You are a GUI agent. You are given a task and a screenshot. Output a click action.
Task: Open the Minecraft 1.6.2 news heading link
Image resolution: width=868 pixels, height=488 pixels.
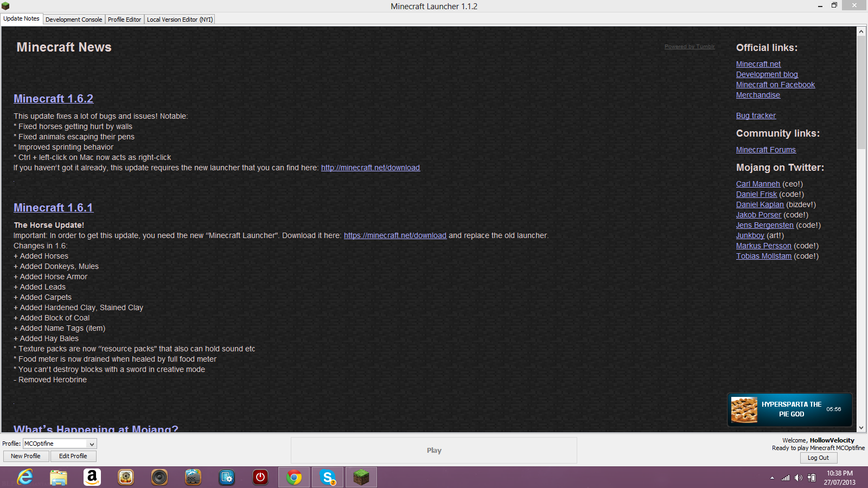pyautogui.click(x=54, y=99)
